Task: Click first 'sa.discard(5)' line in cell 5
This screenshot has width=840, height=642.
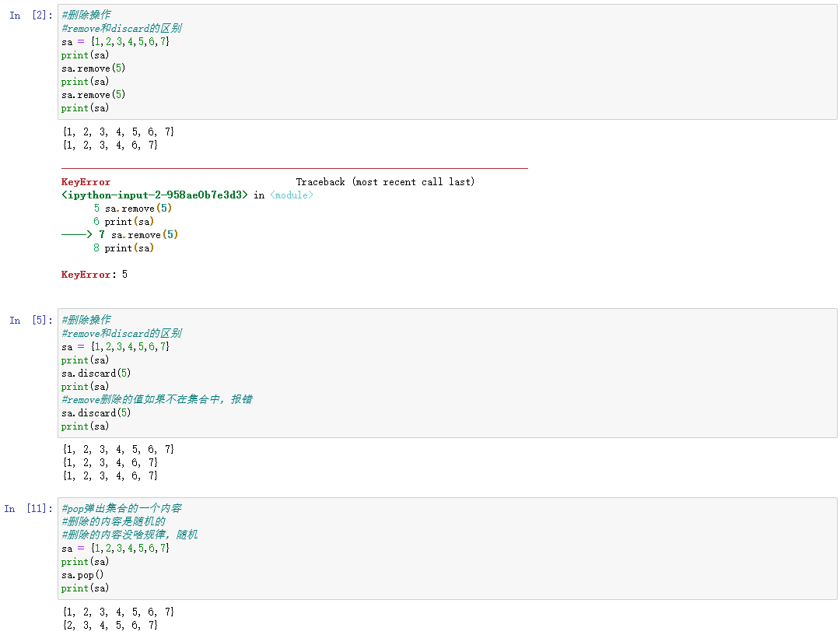Action: (x=96, y=373)
